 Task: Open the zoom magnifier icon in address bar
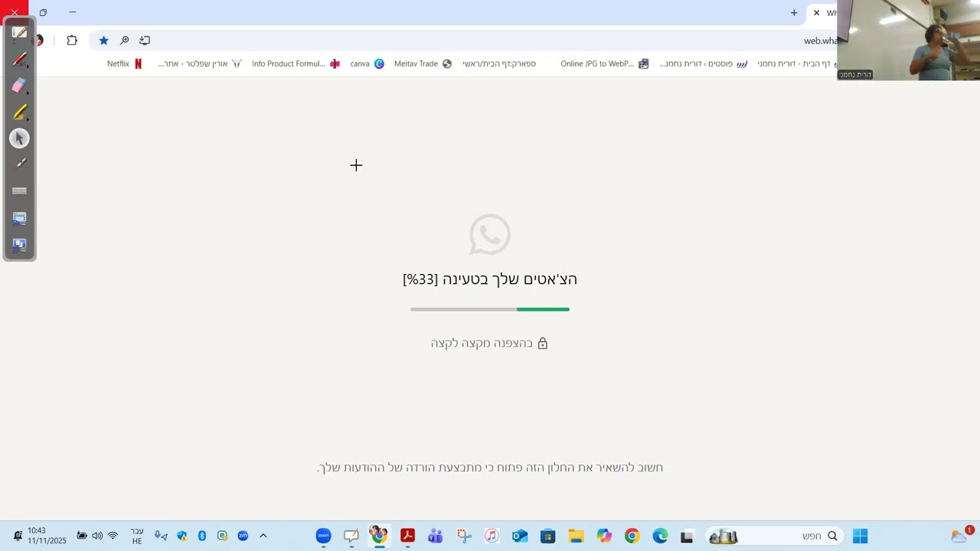pyautogui.click(x=125, y=41)
